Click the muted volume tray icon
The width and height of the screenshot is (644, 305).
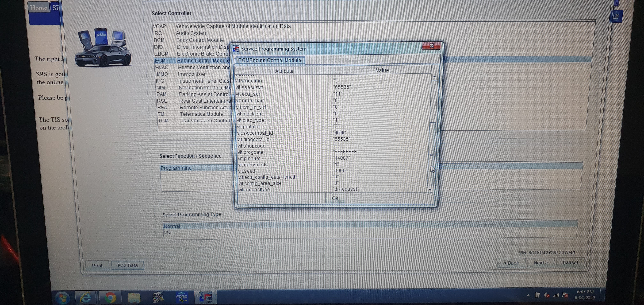coord(547,295)
